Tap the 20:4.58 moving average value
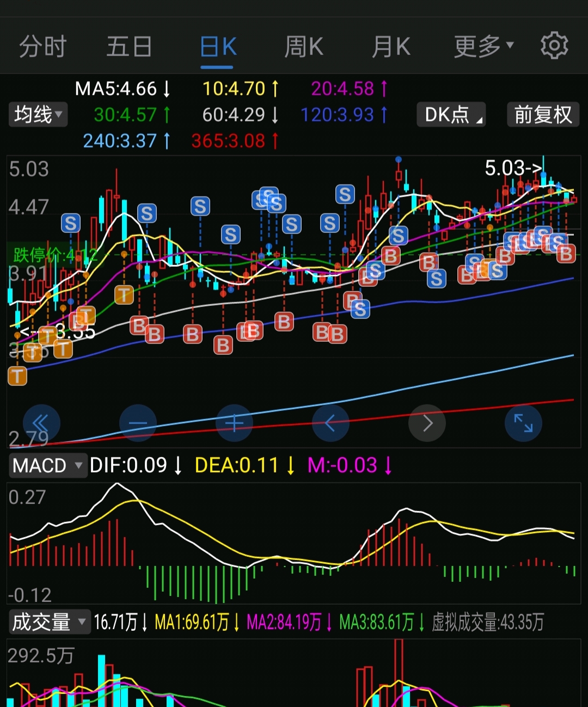 pos(350,89)
